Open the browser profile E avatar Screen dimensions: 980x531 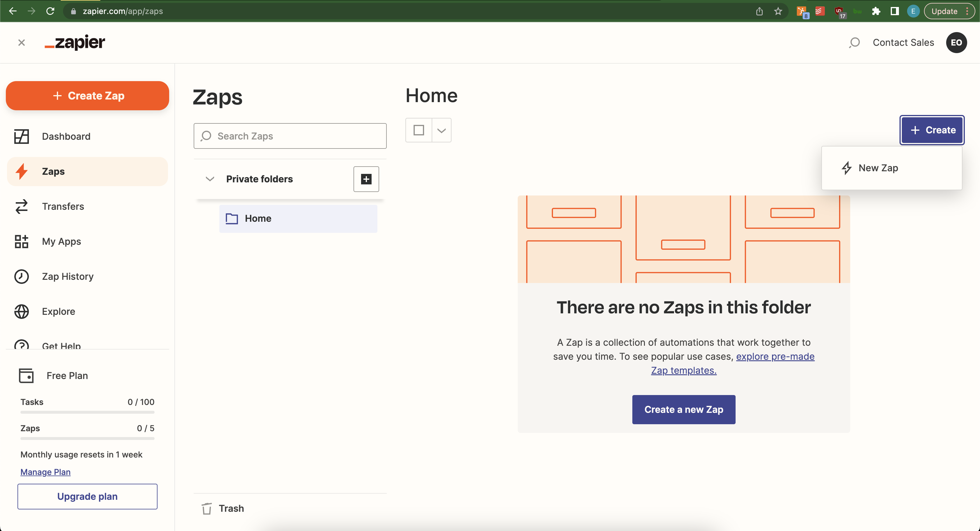913,11
